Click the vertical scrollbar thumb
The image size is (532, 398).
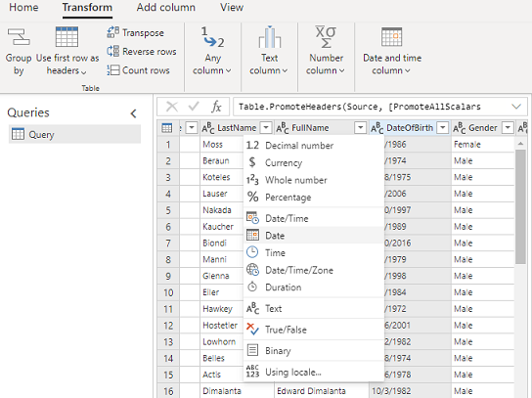click(x=520, y=206)
